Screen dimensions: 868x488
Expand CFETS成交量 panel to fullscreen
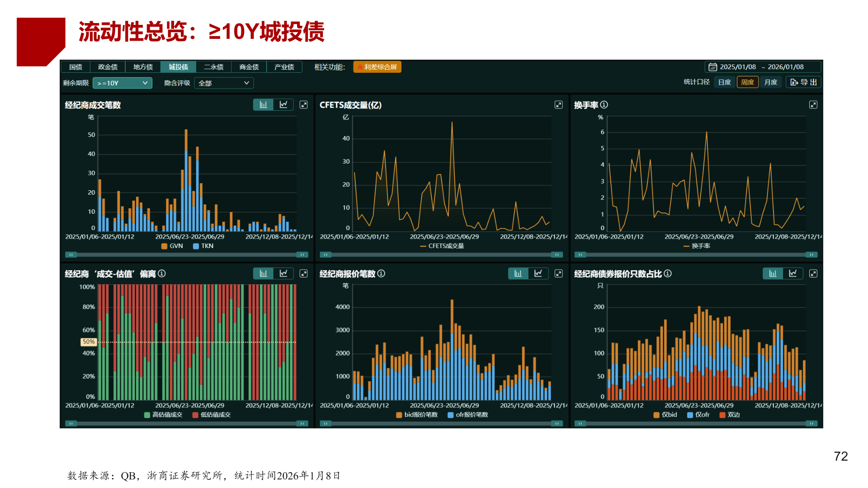(x=559, y=104)
